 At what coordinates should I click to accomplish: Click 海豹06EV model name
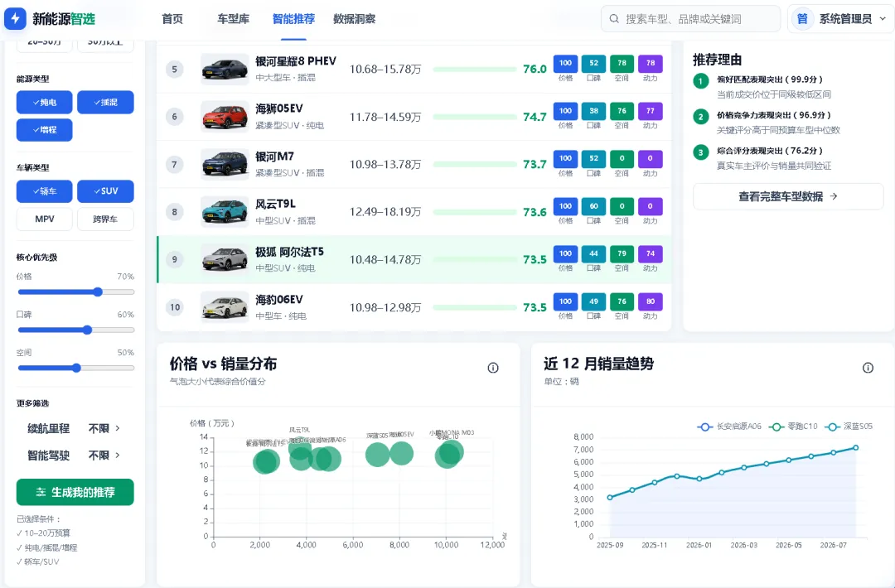279,300
